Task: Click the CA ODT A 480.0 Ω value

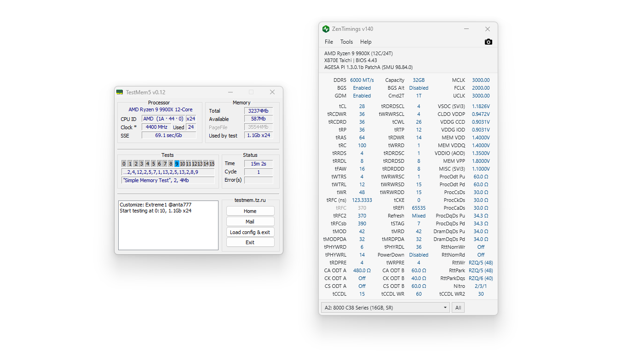Action: pyautogui.click(x=362, y=270)
